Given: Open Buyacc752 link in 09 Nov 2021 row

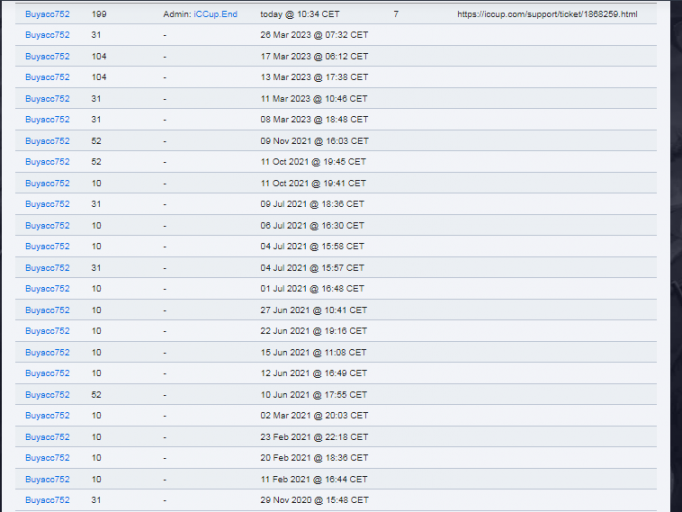Looking at the screenshot, I should point(47,141).
